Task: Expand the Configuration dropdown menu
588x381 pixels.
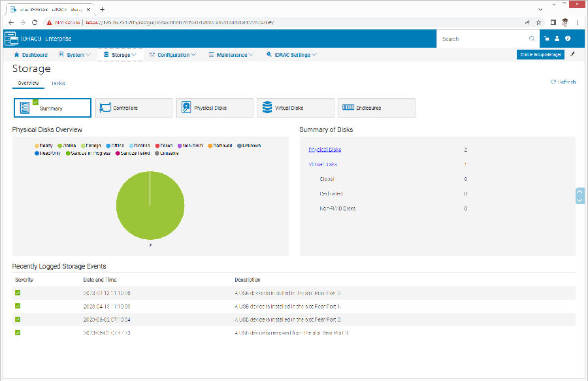Action: click(172, 55)
